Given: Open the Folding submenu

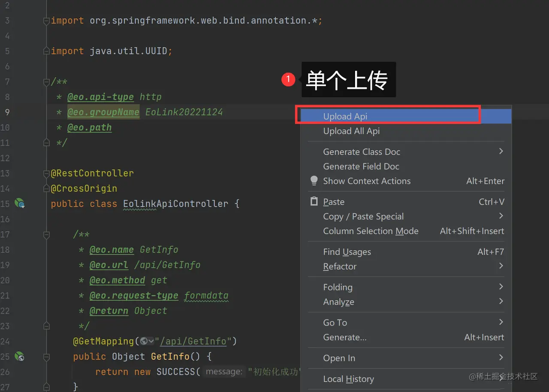Looking at the screenshot, I should 338,287.
